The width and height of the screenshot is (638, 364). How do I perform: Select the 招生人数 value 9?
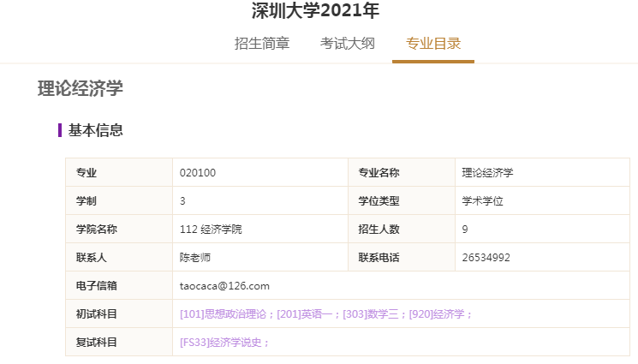[465, 230]
